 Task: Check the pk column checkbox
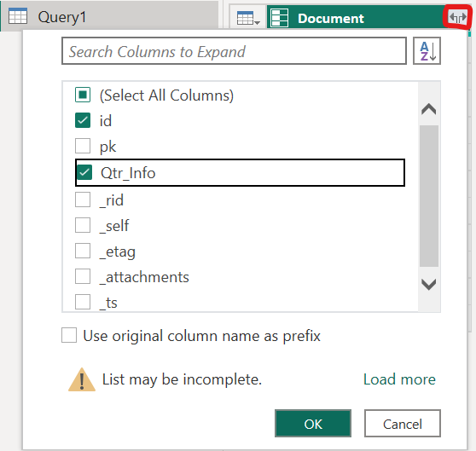coord(83,146)
